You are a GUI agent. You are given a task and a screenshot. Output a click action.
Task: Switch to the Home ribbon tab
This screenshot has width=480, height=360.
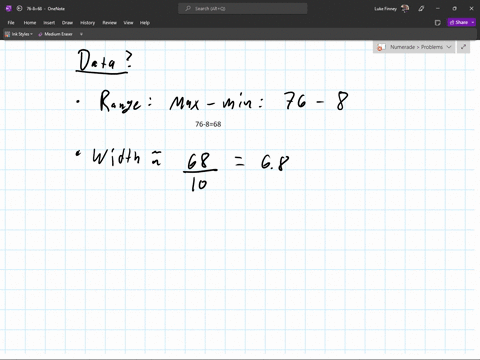click(x=30, y=23)
